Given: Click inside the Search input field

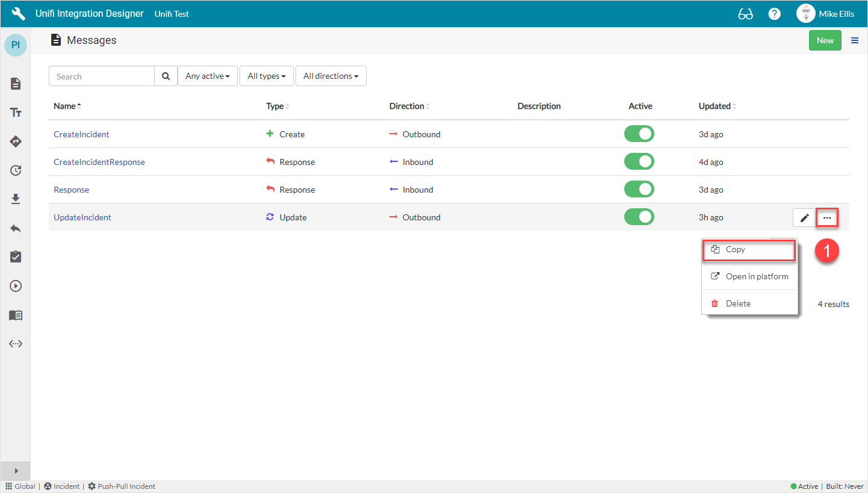Looking at the screenshot, I should (x=101, y=76).
